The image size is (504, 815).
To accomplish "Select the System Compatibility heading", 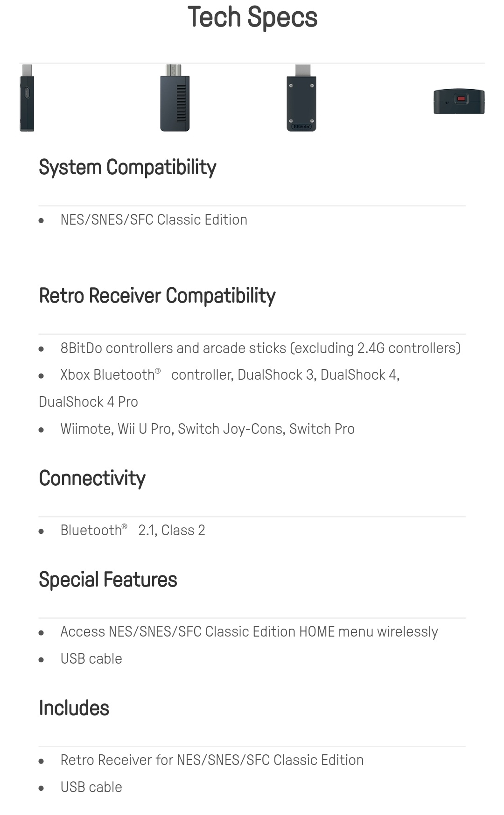I will (127, 168).
